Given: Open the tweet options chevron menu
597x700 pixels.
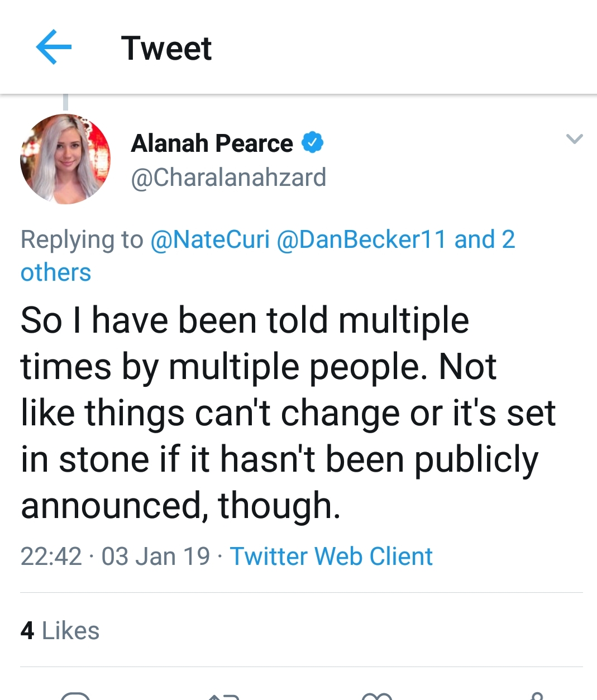Looking at the screenshot, I should pos(574,138).
